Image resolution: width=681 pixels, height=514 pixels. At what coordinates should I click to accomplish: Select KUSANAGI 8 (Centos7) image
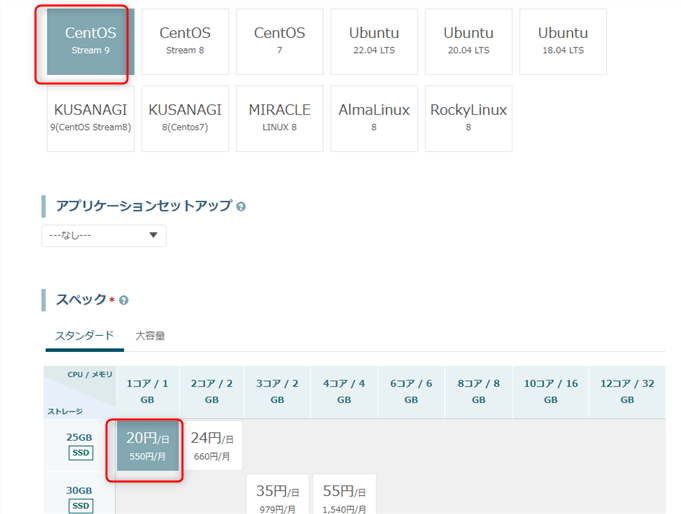click(185, 119)
